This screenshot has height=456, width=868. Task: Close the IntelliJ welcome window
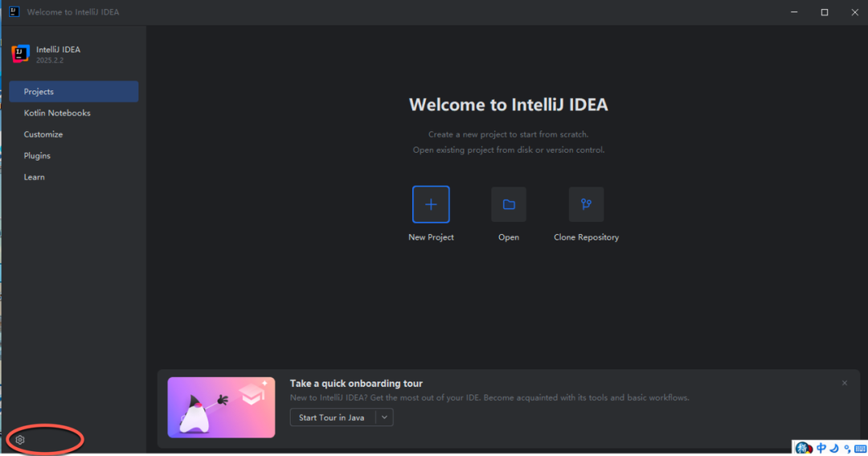[x=854, y=12]
